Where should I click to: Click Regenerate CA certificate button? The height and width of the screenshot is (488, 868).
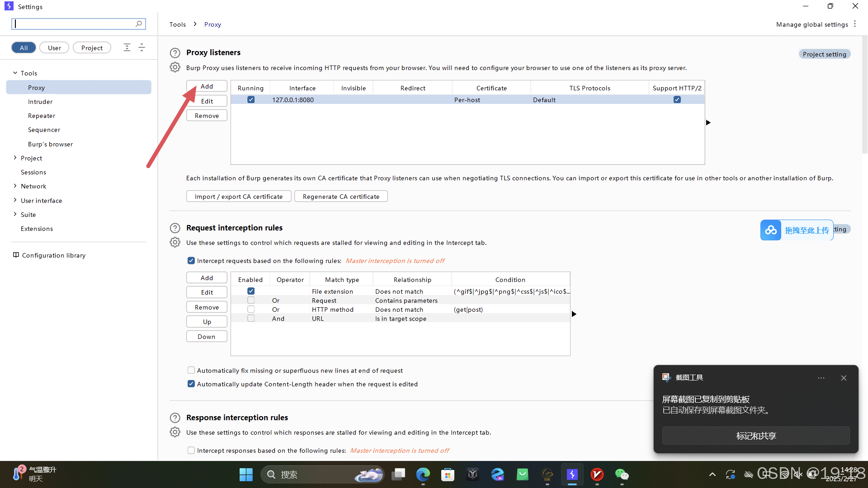pos(341,197)
